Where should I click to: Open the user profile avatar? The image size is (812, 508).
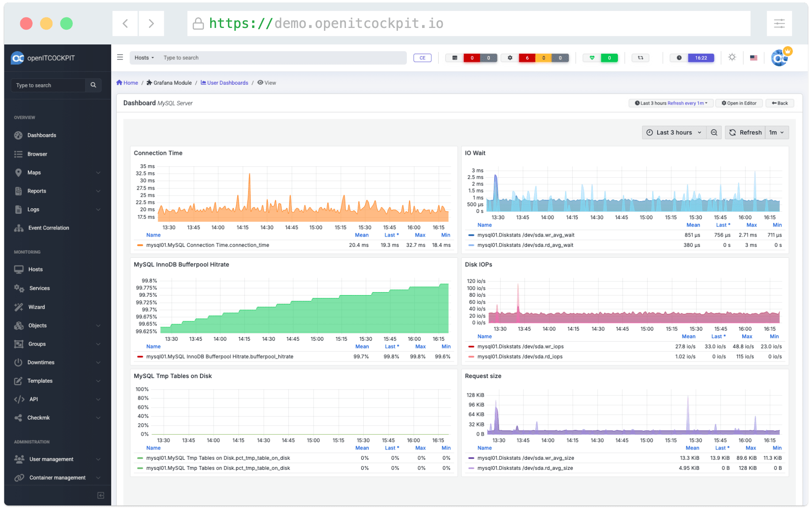click(x=779, y=58)
